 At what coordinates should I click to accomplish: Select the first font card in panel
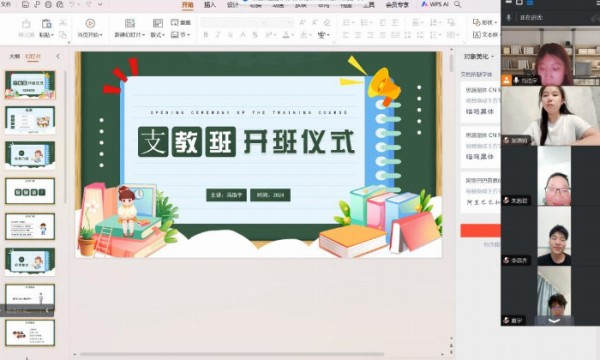481,102
